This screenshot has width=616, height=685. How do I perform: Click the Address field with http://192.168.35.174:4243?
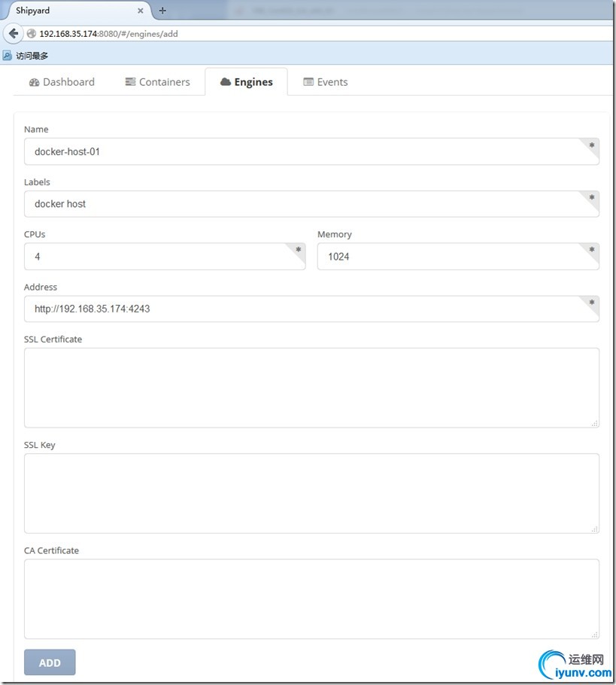(x=311, y=309)
